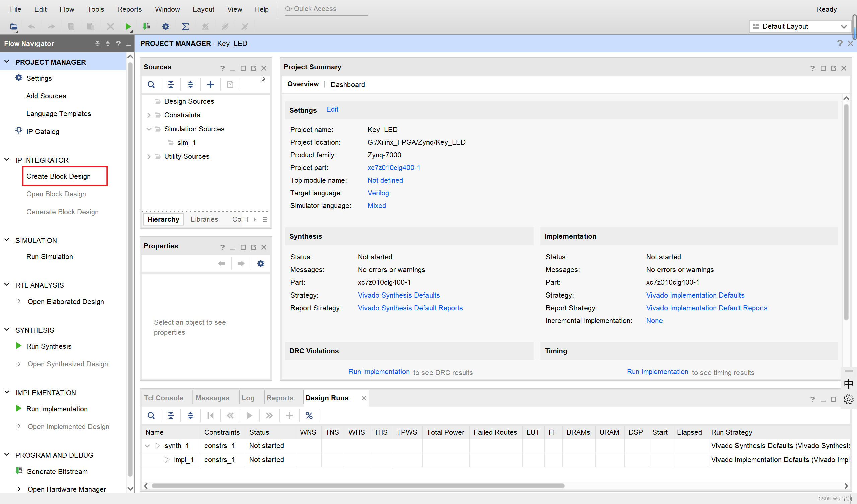Click Generate Bitstream in Flow Navigator

(x=57, y=471)
